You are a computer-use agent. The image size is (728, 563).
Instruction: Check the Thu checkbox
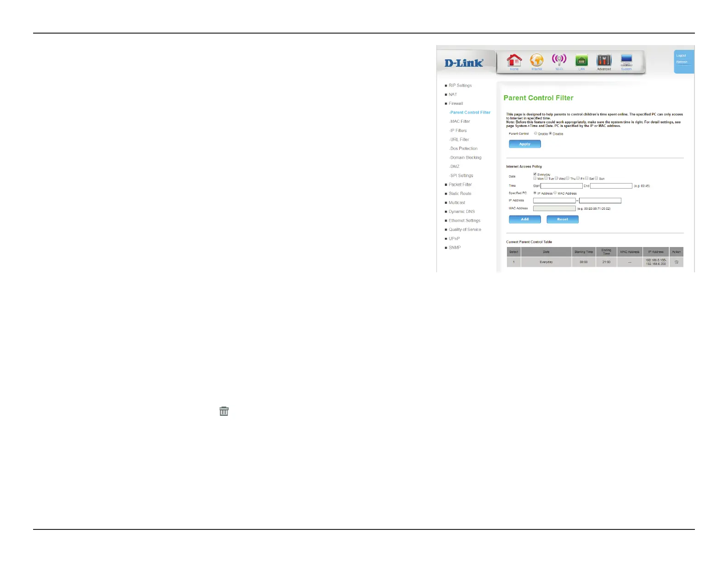pos(568,178)
